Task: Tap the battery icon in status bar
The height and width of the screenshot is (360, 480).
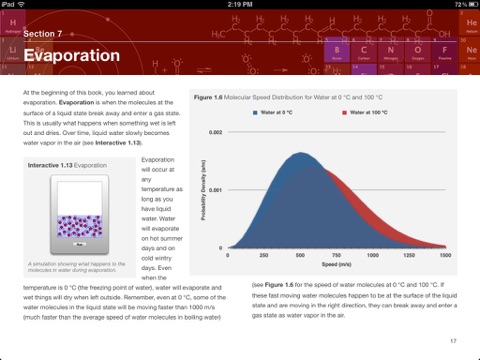Action: pyautogui.click(x=473, y=4)
